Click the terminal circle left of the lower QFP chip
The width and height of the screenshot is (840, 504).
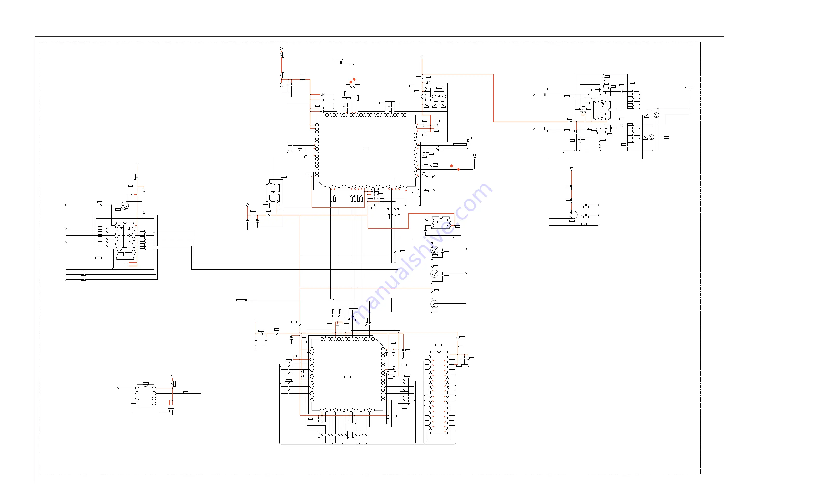(256, 320)
